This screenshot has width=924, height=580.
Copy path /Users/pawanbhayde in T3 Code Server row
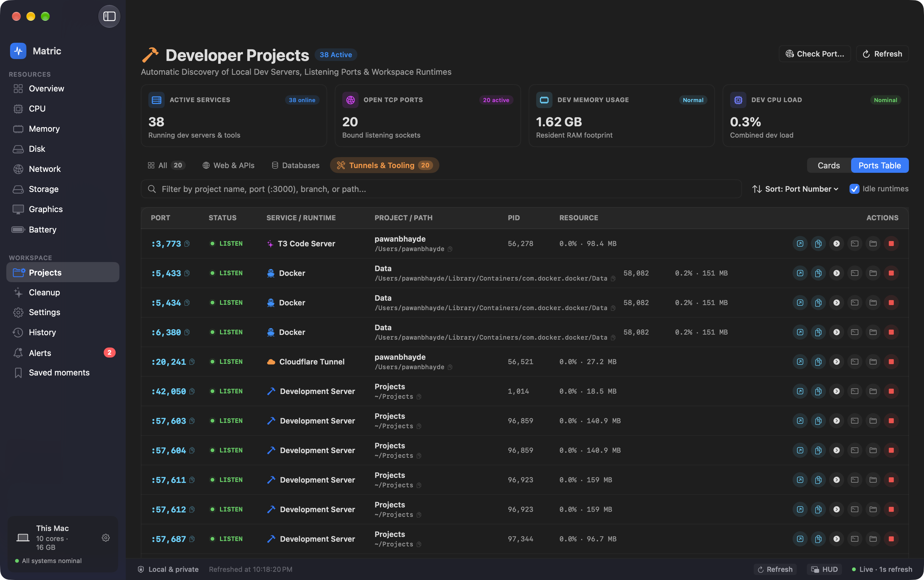tap(450, 249)
